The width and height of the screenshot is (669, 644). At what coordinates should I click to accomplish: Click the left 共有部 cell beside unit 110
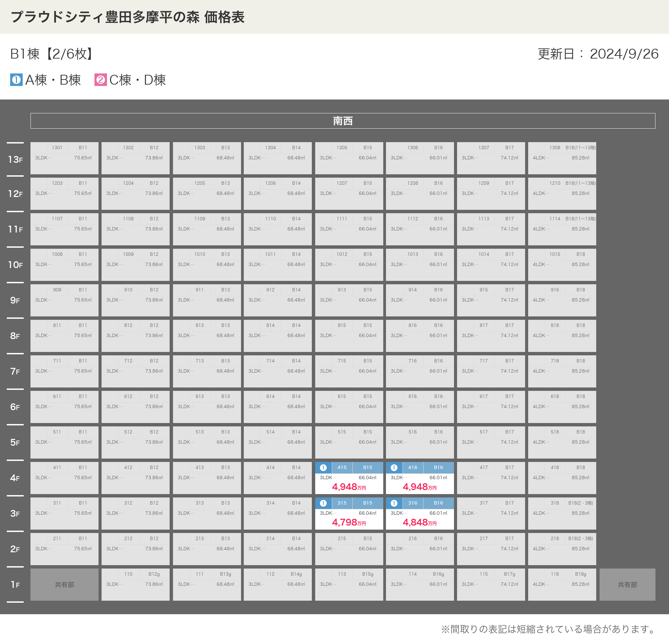coord(64,585)
